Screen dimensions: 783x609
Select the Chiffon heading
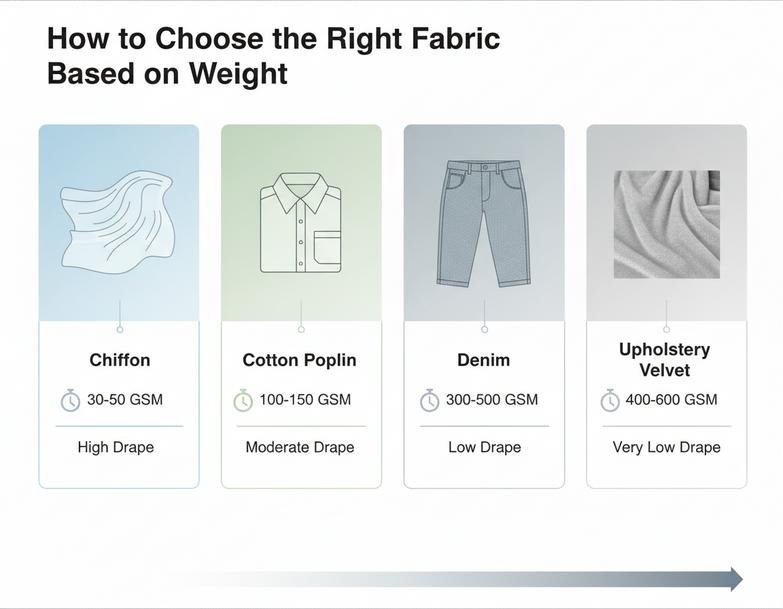(x=119, y=360)
